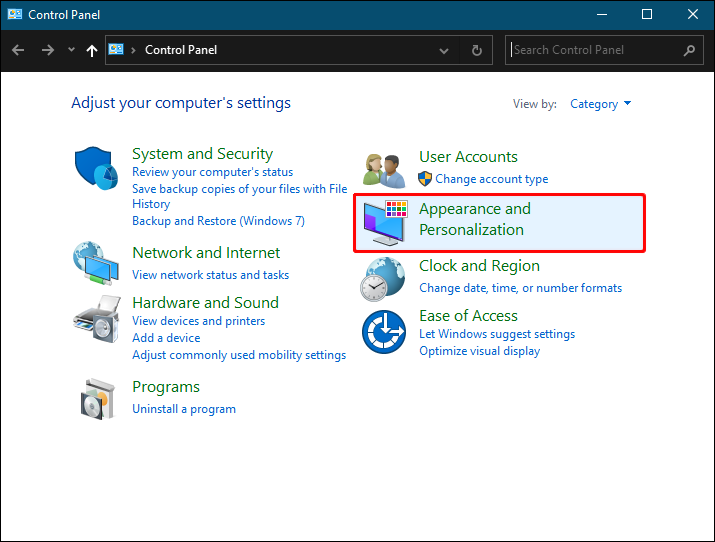Screen dimensions: 715x542
Task: Expand the View by Category dropdown
Action: click(601, 104)
